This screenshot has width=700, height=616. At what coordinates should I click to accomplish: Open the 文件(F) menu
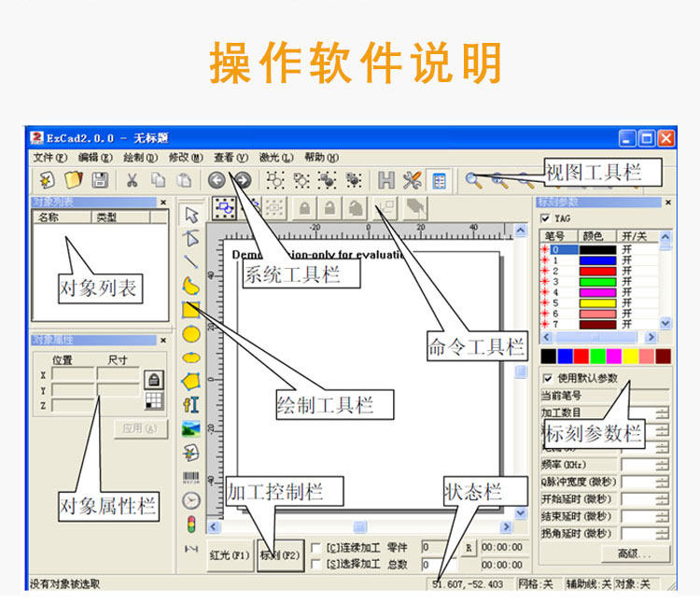(49, 158)
